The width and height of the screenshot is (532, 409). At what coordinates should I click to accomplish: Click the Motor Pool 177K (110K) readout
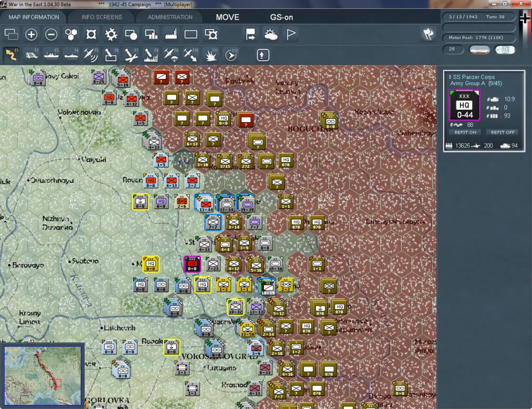point(478,37)
